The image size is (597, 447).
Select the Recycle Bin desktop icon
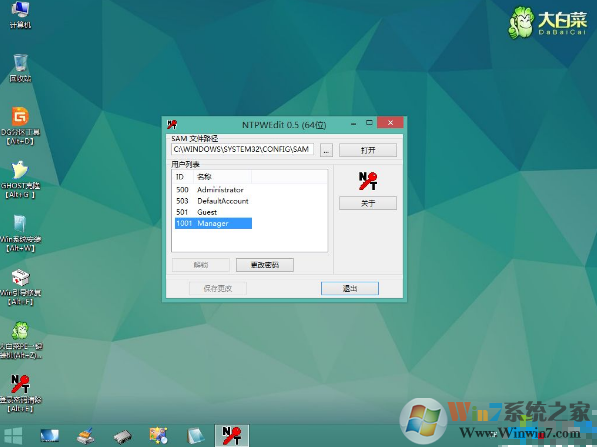20,68
